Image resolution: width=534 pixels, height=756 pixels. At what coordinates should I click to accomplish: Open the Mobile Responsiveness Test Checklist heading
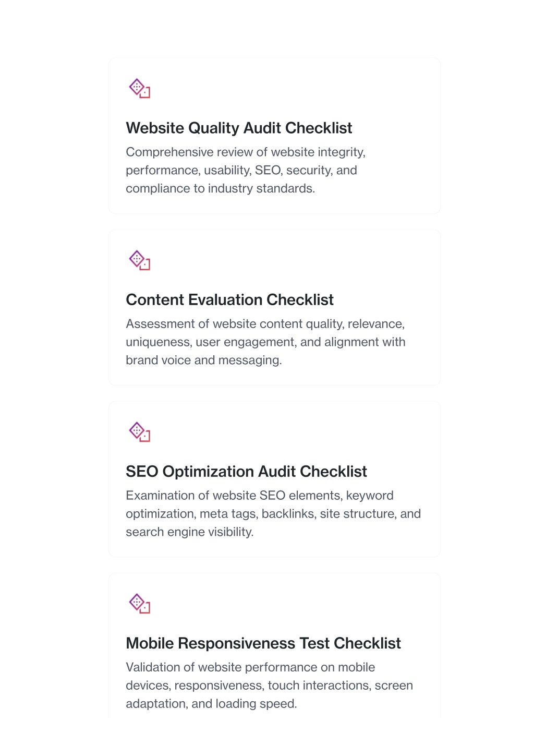click(263, 643)
